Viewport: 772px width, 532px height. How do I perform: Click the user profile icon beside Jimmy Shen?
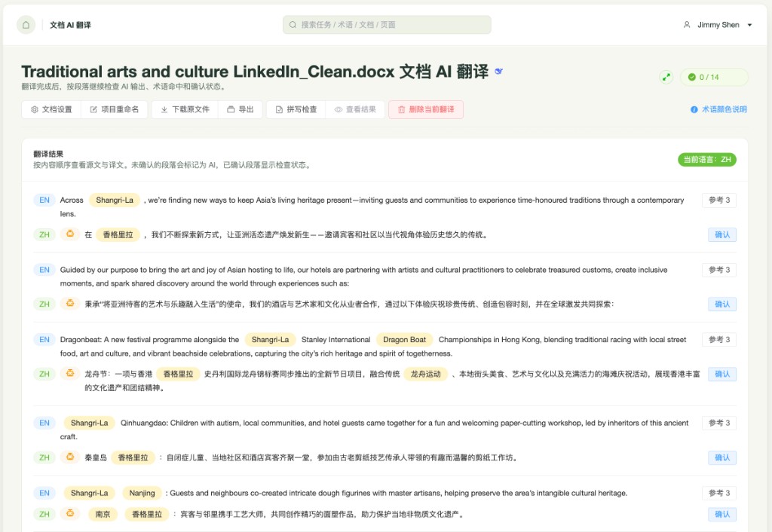point(686,25)
